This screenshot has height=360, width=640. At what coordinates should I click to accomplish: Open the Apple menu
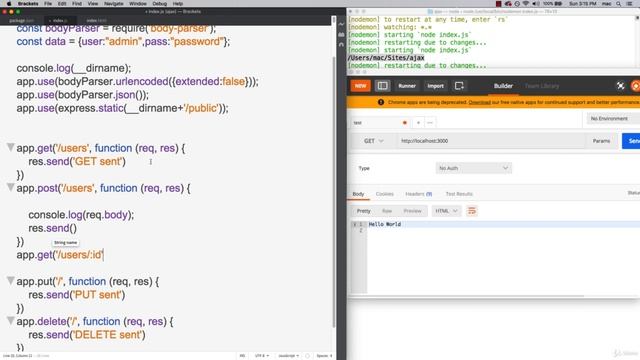pyautogui.click(x=9, y=4)
